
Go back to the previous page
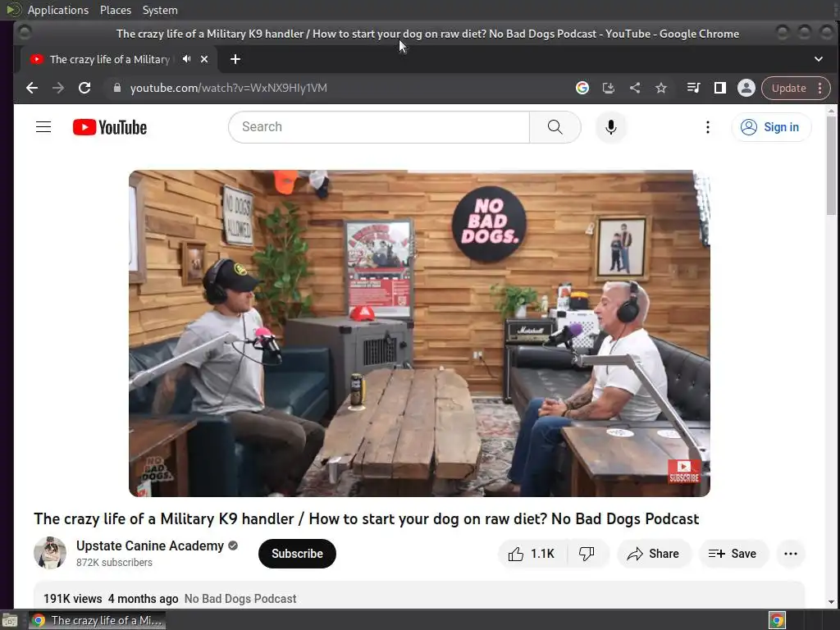tap(32, 88)
